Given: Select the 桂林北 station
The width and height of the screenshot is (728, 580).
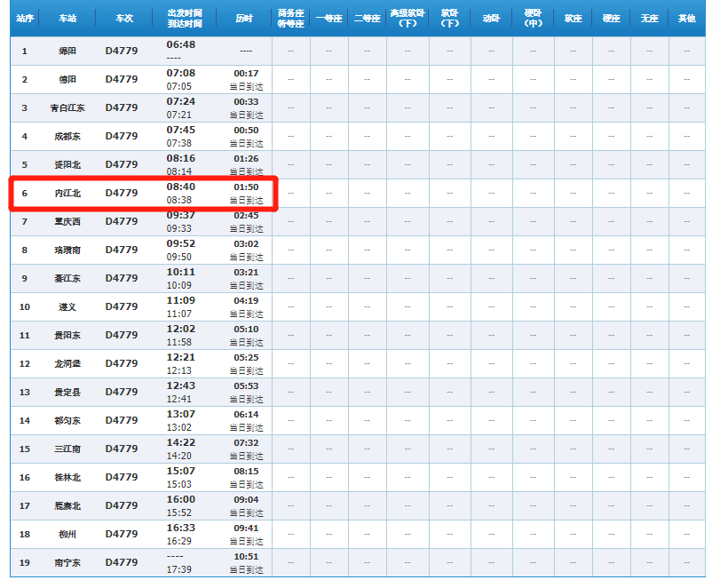Looking at the screenshot, I should [x=67, y=478].
